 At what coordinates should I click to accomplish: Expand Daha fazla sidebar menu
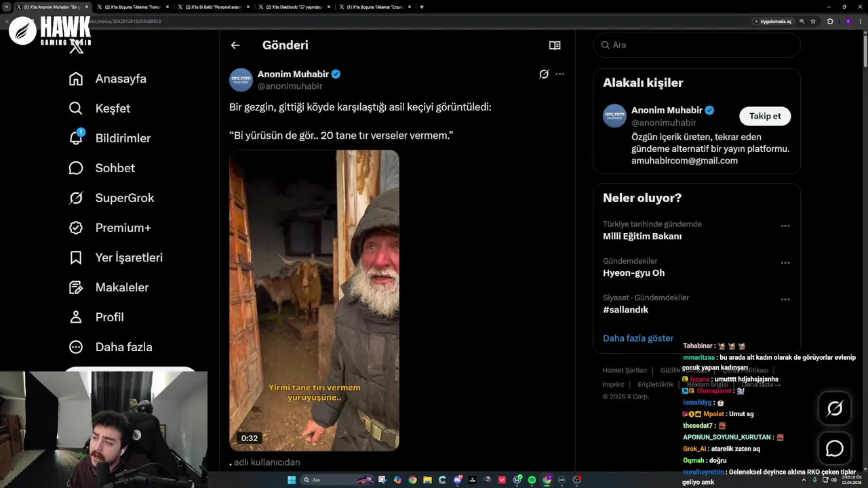pos(111,347)
